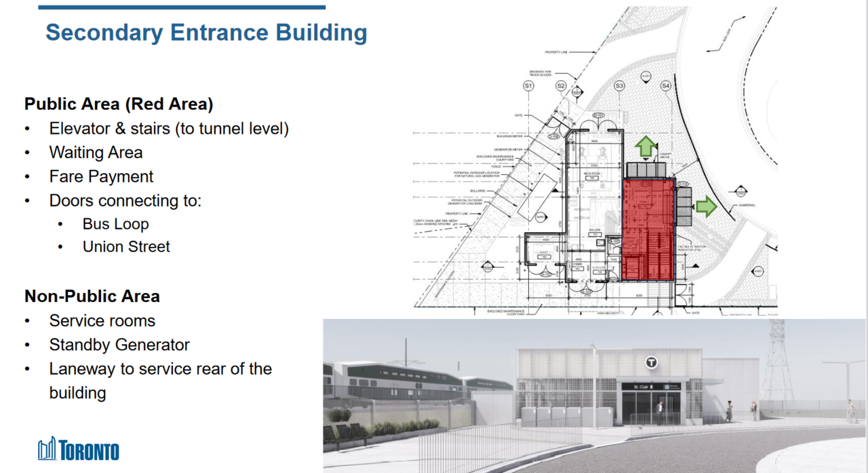
Task: Click the Union Street sub-bullet
Action: tap(126, 246)
